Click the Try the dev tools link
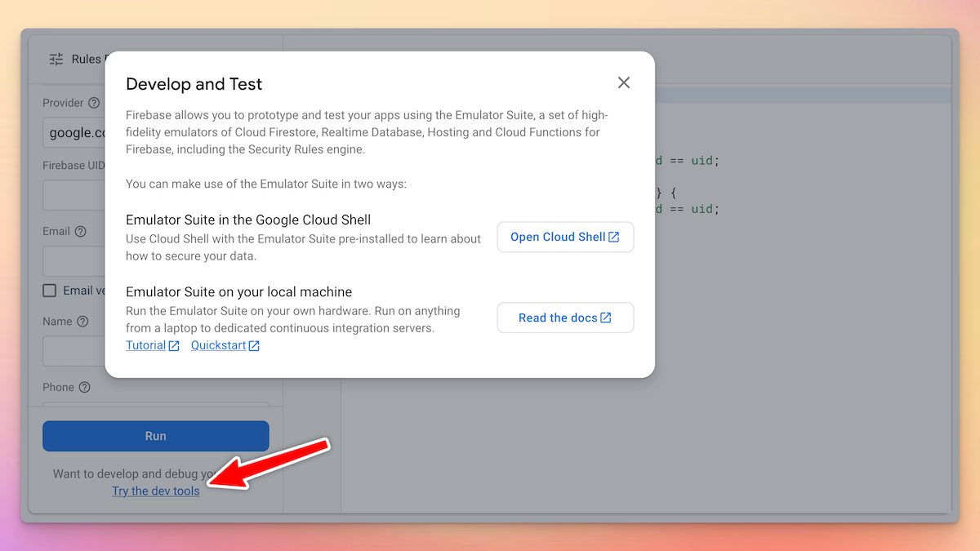The height and width of the screenshot is (551, 980). (x=156, y=491)
